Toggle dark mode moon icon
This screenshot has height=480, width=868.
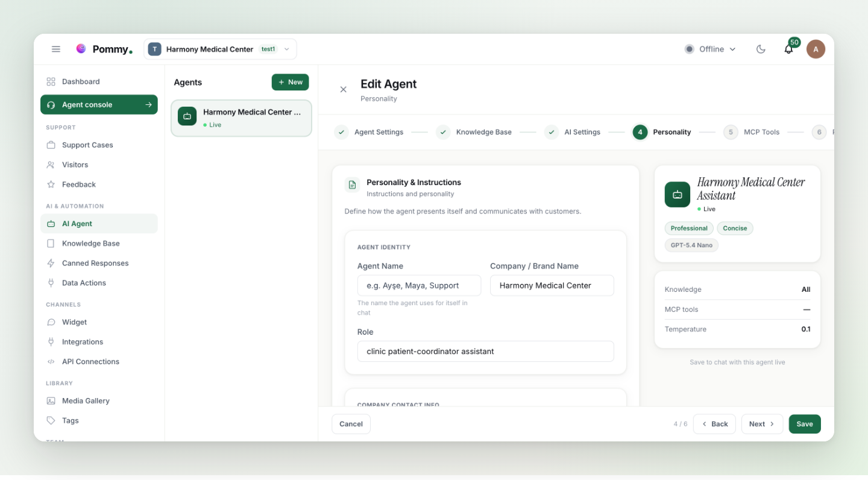click(761, 49)
